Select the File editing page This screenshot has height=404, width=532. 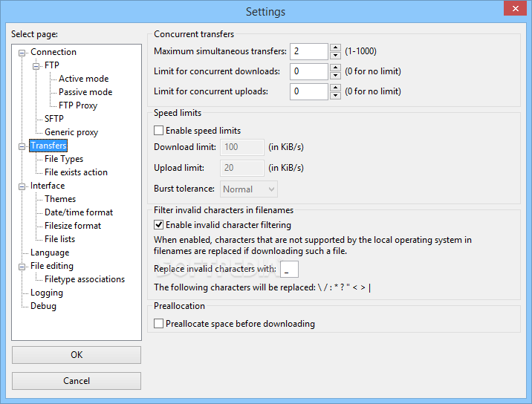point(52,266)
